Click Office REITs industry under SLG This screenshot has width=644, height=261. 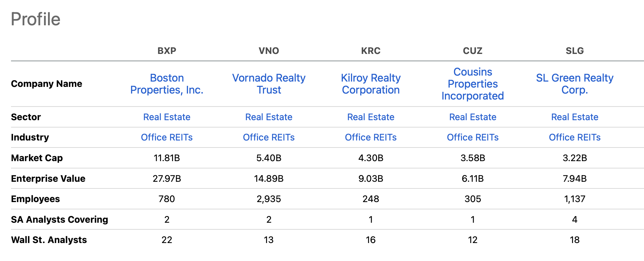575,137
